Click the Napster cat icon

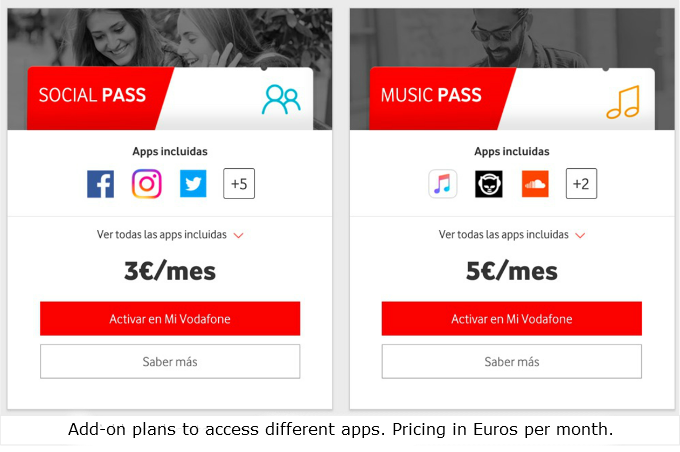tap(489, 184)
